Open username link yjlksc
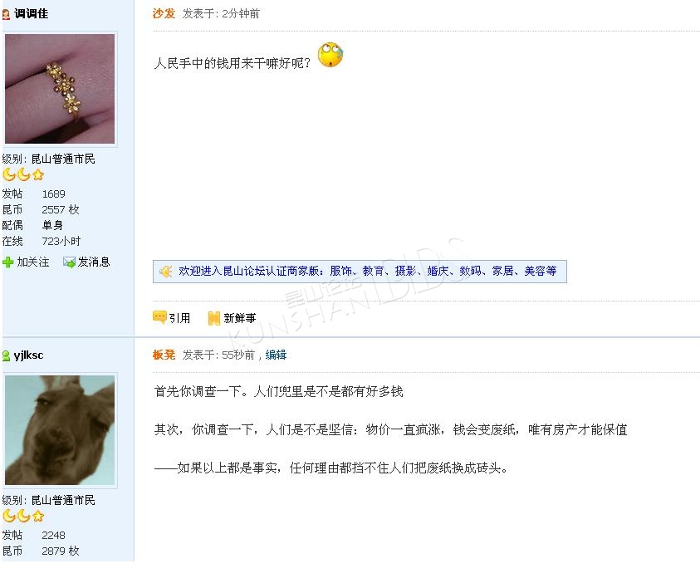This screenshot has height=588, width=700. 28,355
